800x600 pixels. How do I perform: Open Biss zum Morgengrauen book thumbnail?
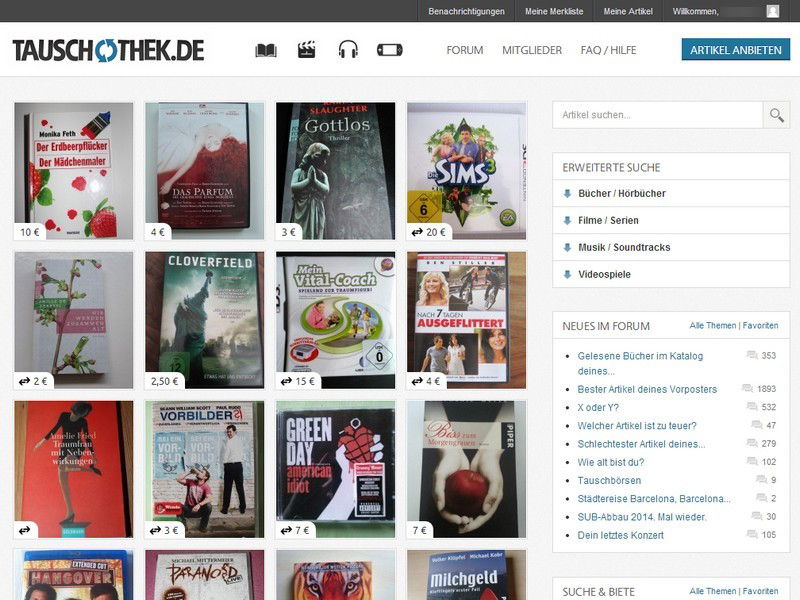466,469
